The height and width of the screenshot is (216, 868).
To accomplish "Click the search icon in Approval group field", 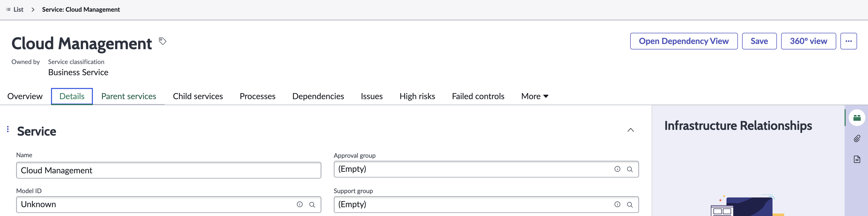I will tap(629, 169).
